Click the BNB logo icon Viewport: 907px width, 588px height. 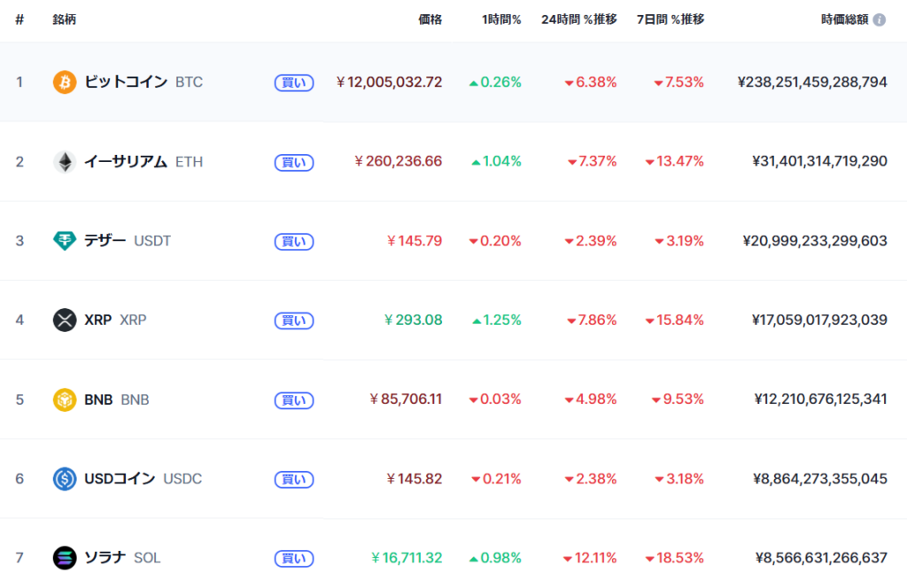(65, 399)
